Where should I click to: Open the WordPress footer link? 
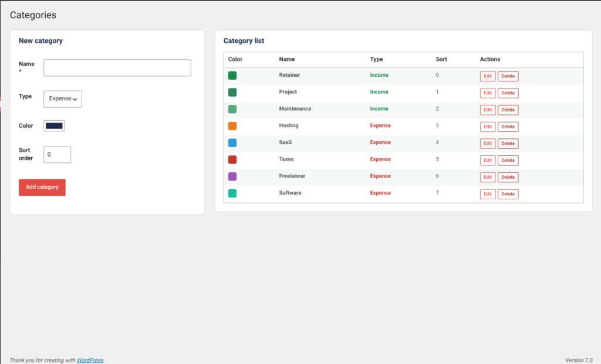(90, 360)
